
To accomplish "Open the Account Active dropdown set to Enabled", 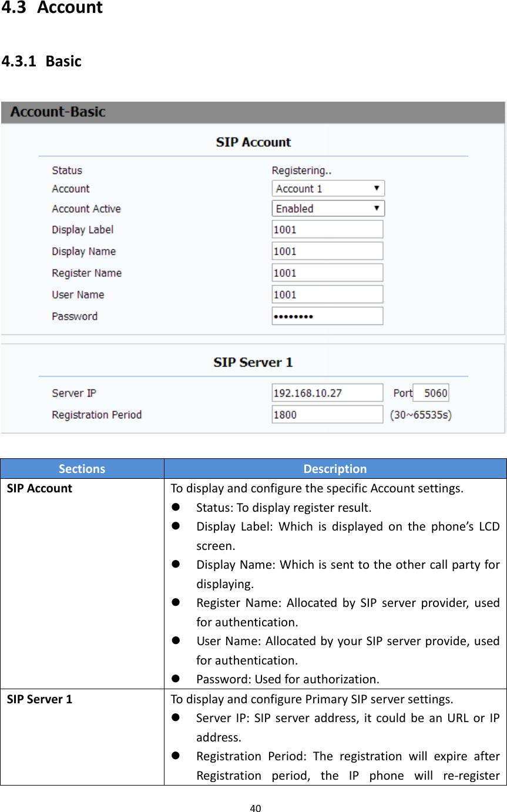I will click(327, 208).
